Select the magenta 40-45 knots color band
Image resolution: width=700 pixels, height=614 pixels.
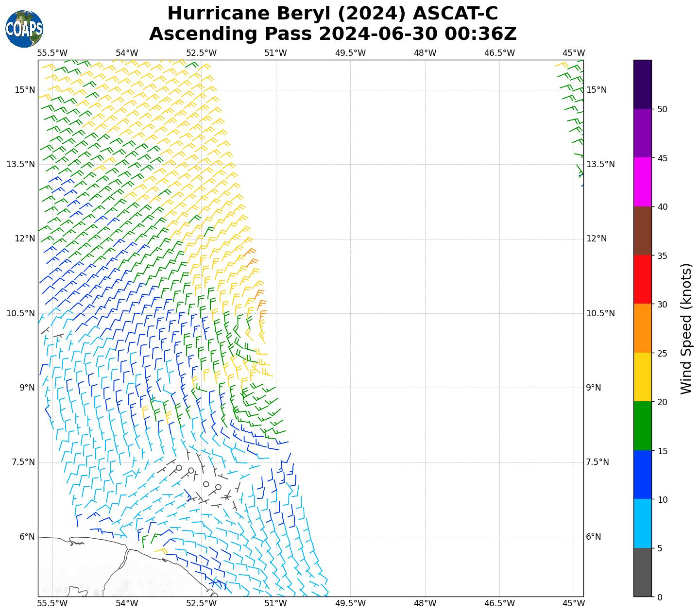pos(642,182)
